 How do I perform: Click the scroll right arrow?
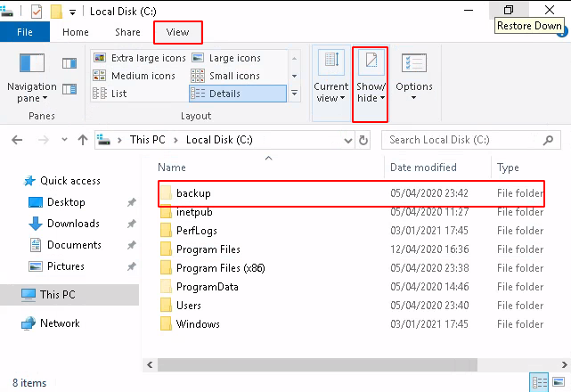[x=564, y=364]
